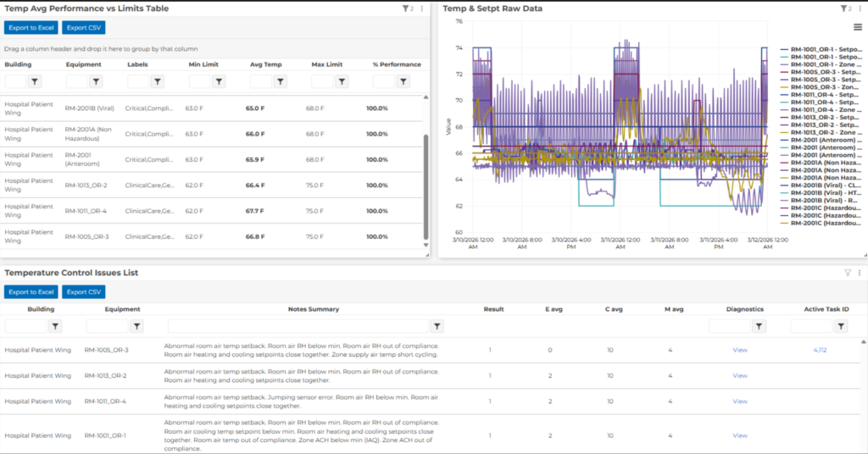Image resolution: width=868 pixels, height=454 pixels.
Task: Click the Notes Summary filter funnel icon
Action: (x=437, y=326)
